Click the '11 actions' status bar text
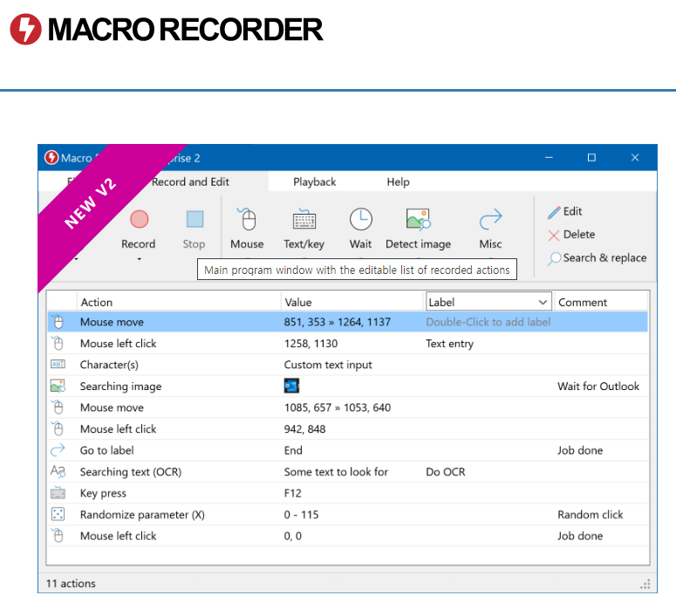 coord(71,583)
